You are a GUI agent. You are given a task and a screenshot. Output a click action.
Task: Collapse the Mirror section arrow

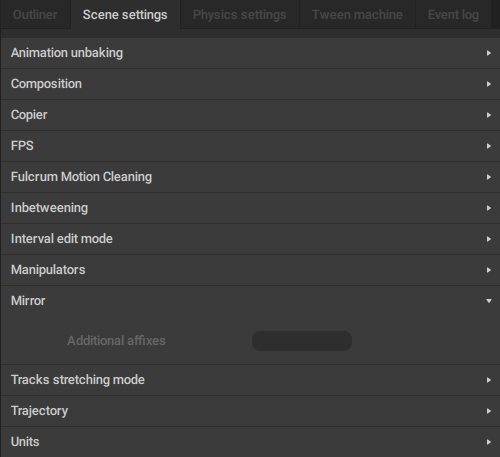click(489, 301)
